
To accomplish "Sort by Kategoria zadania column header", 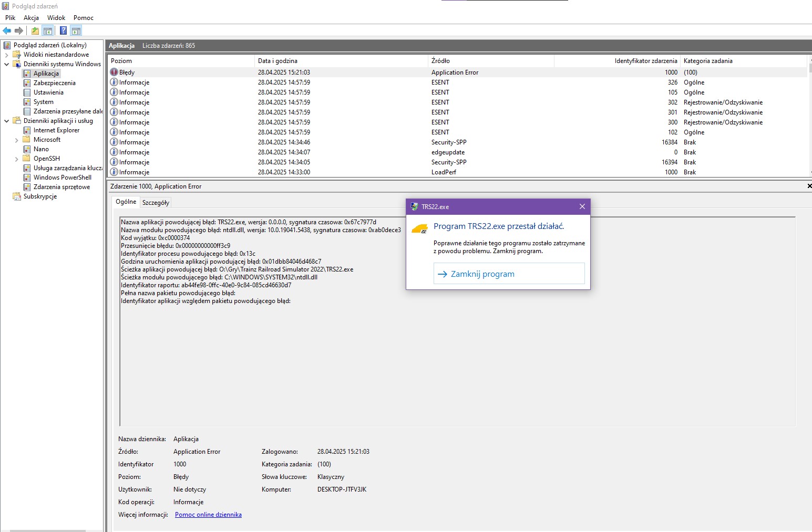I will click(743, 61).
